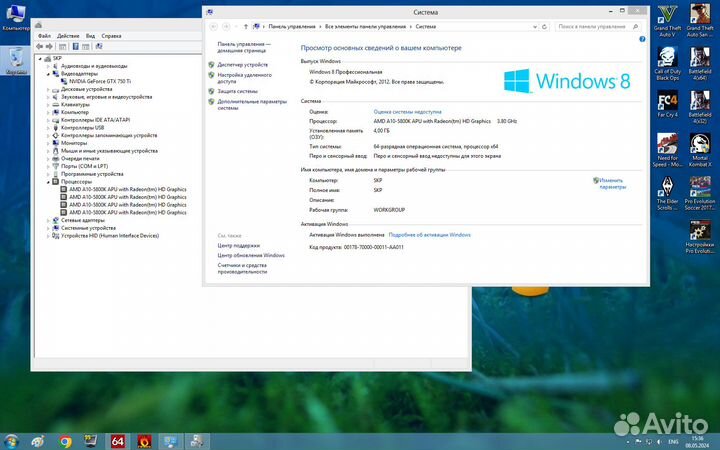Expand the Контроллеры USB category

coord(48,128)
